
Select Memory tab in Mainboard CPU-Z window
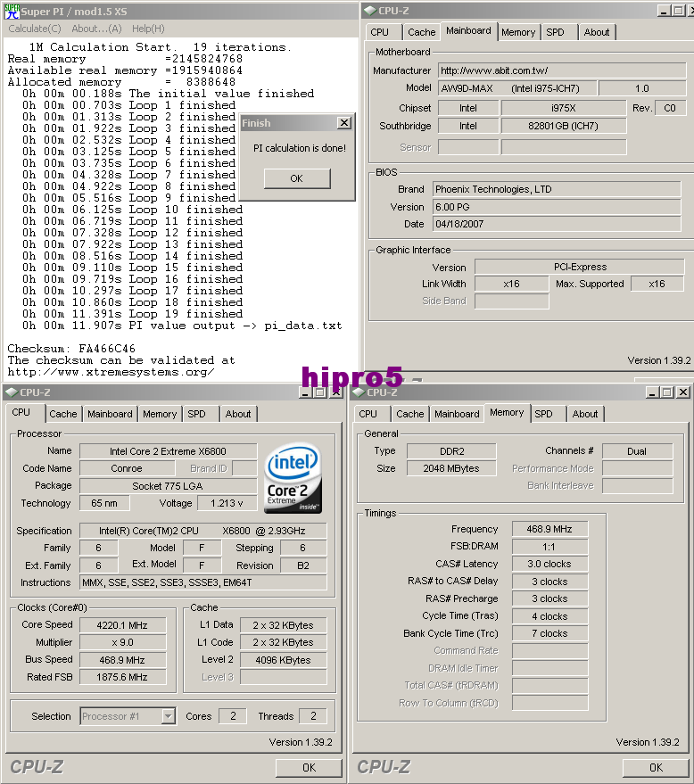[x=518, y=32]
